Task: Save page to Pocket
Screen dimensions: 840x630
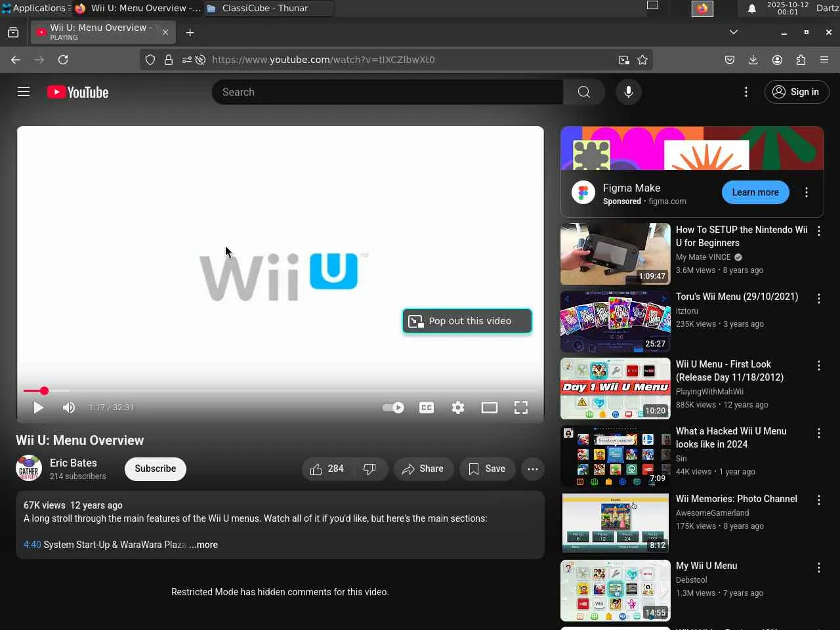Action: tap(730, 60)
